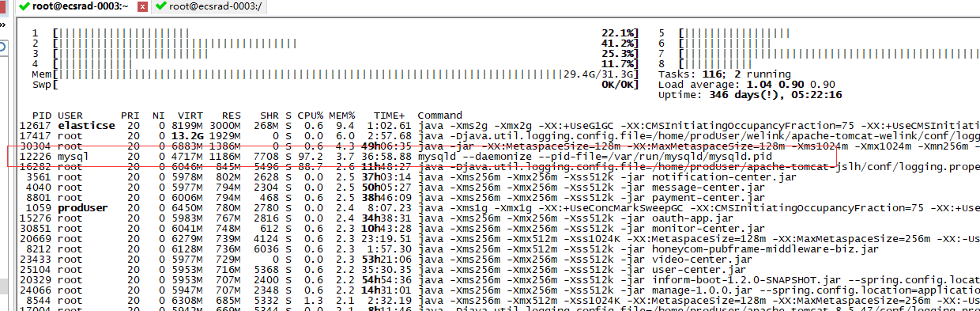Click the CPU 3 usage meter showing 25.3%
980x311 pixels.
click(346, 53)
